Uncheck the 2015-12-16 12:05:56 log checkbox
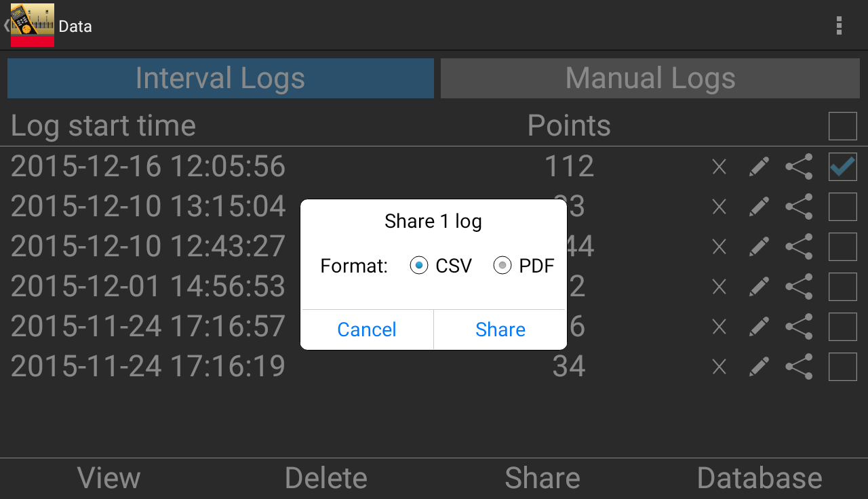Viewport: 868px width, 499px height. (842, 167)
